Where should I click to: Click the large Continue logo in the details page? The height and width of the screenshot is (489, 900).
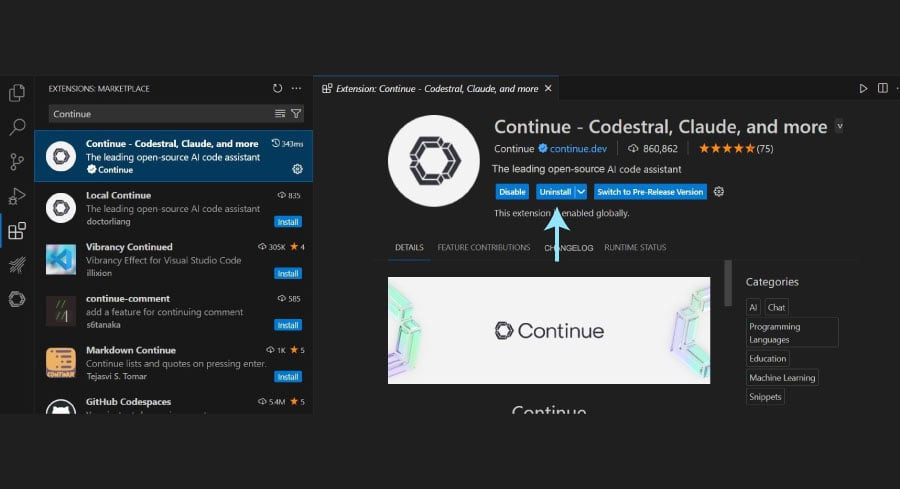[434, 161]
